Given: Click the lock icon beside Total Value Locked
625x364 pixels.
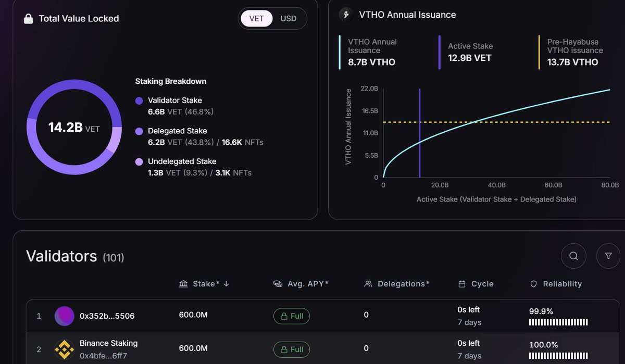Looking at the screenshot, I should (x=29, y=19).
